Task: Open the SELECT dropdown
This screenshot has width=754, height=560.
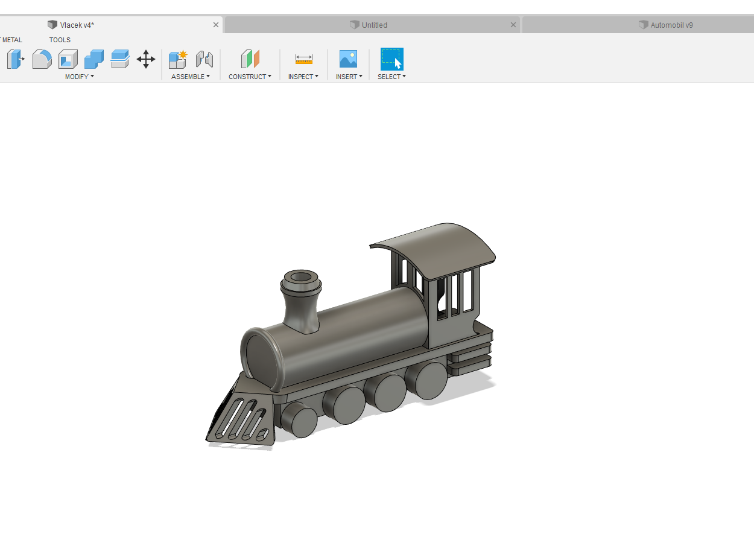Action: 391,77
